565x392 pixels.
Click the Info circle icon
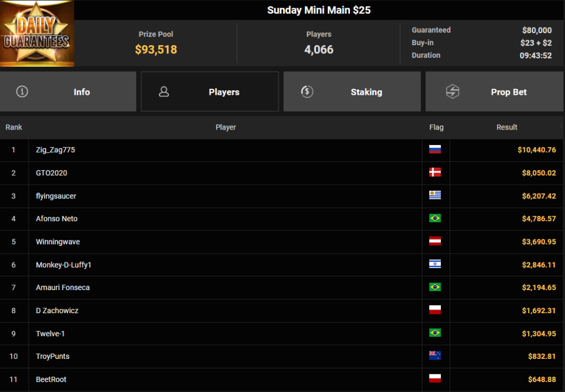(x=22, y=92)
